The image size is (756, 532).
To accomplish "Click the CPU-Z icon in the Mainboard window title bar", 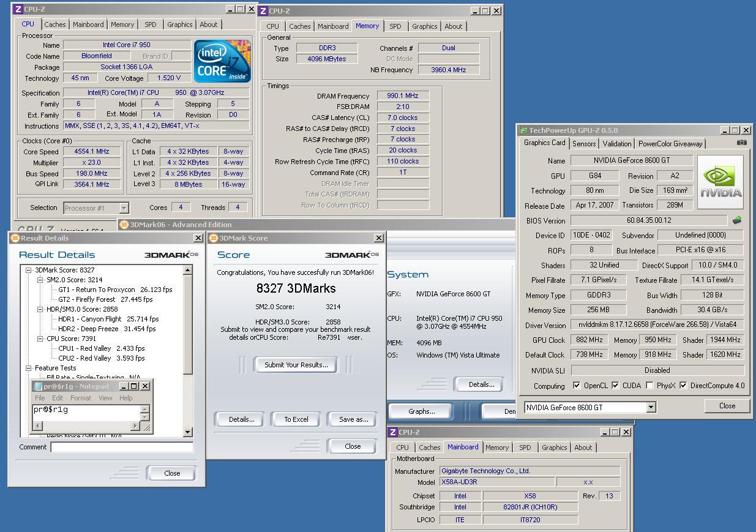I will (x=393, y=432).
